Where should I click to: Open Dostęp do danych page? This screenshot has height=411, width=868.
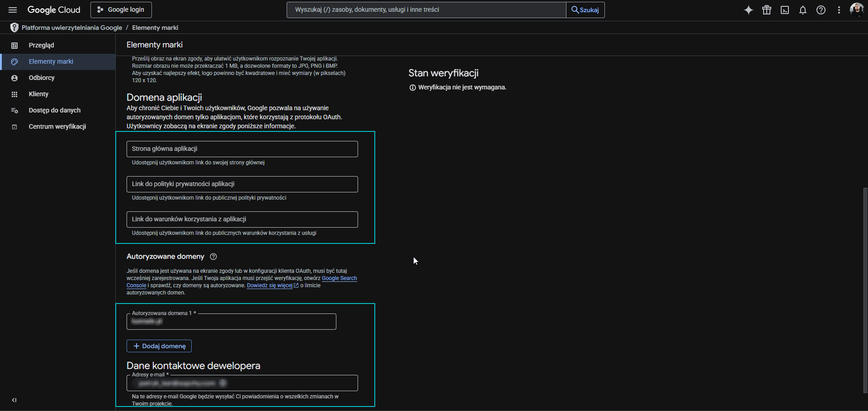(x=54, y=110)
